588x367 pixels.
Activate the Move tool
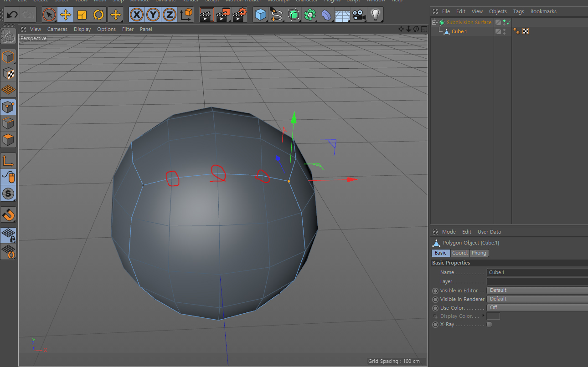(x=66, y=15)
